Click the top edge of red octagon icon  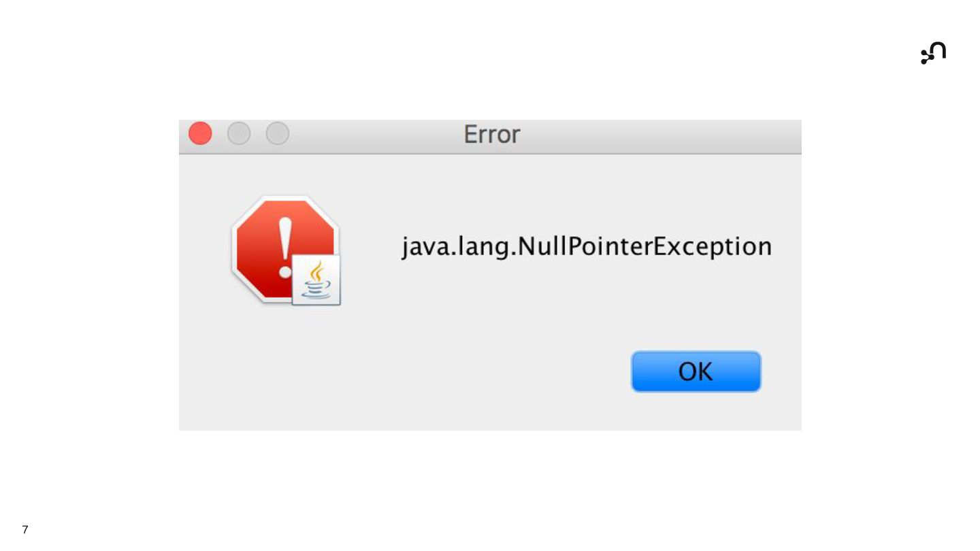[285, 197]
